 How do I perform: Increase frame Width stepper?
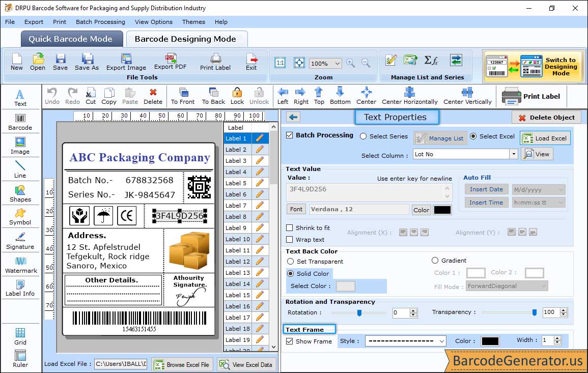click(x=557, y=338)
